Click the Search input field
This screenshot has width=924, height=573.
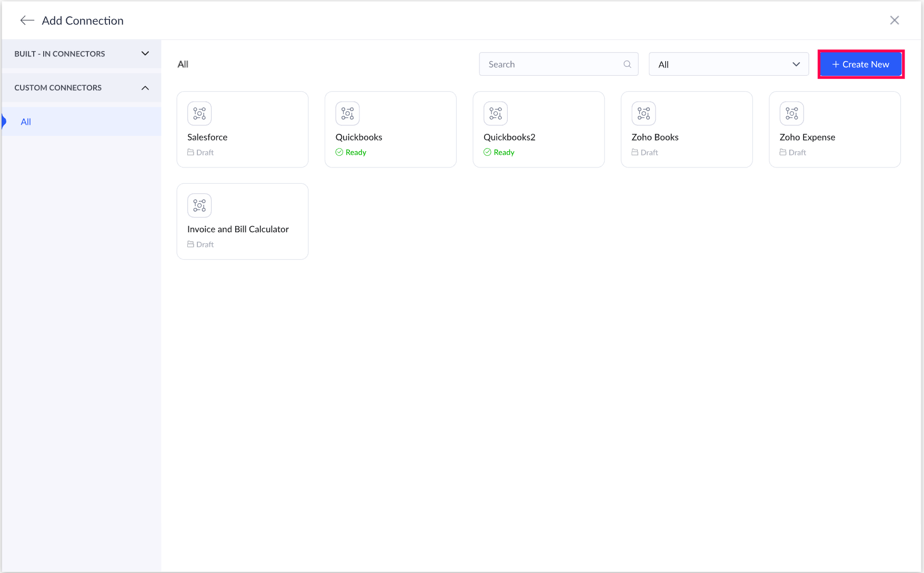point(558,64)
